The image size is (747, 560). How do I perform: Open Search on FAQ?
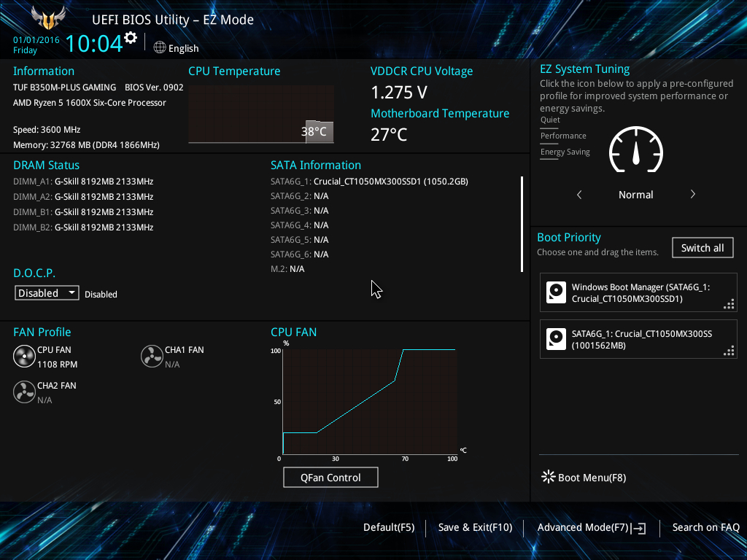click(705, 527)
